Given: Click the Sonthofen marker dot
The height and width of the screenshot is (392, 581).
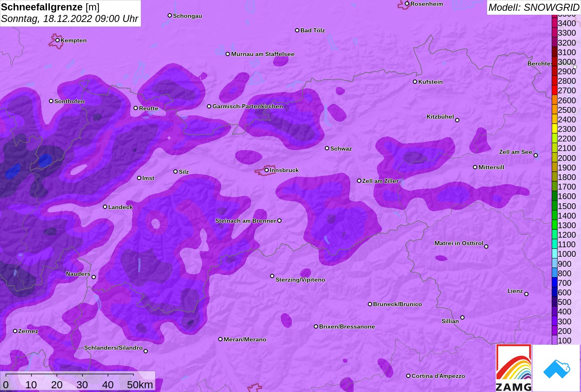Looking at the screenshot, I should (x=51, y=101).
